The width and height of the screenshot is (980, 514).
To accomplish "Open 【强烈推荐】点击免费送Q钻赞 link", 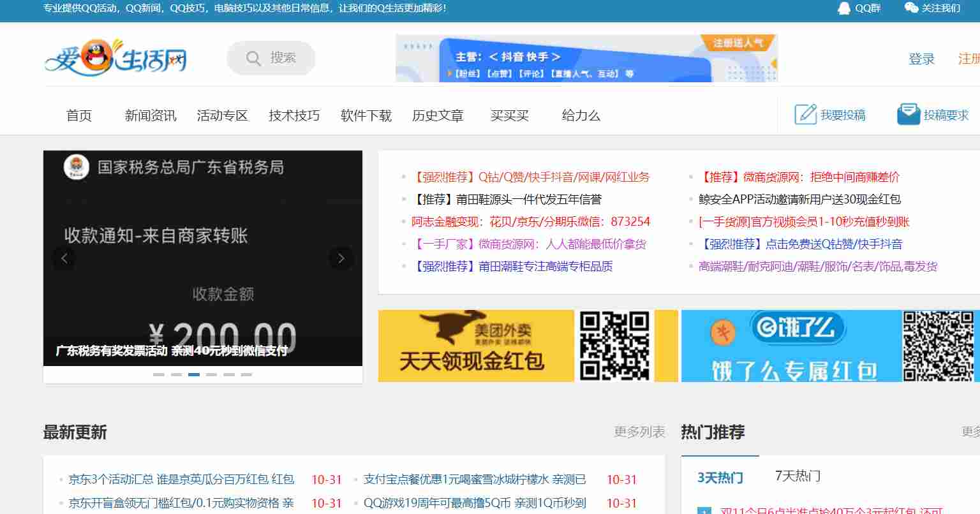I will (x=801, y=244).
